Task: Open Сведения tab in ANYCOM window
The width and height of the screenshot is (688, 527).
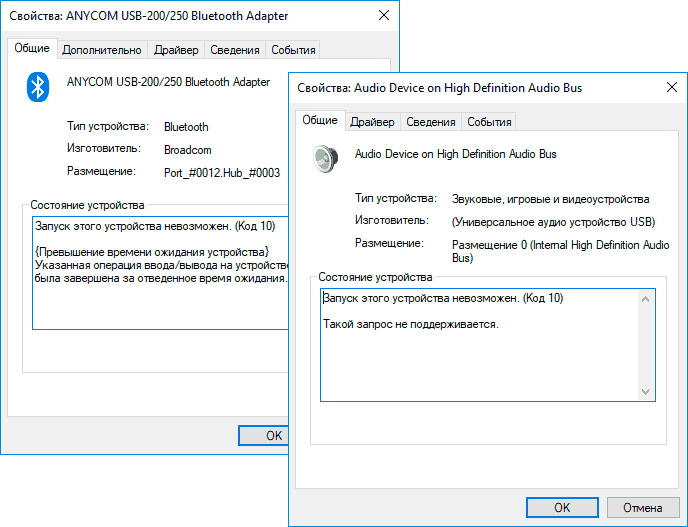Action: [x=235, y=50]
